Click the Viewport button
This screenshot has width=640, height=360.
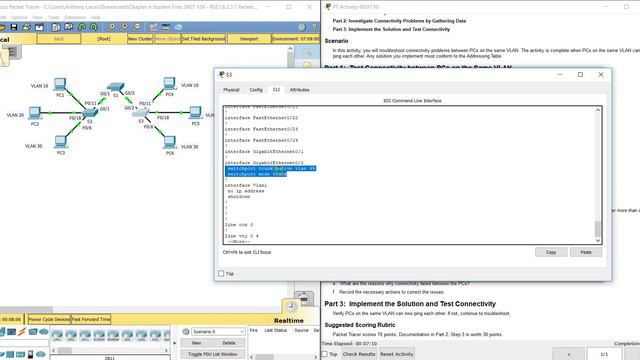(249, 39)
